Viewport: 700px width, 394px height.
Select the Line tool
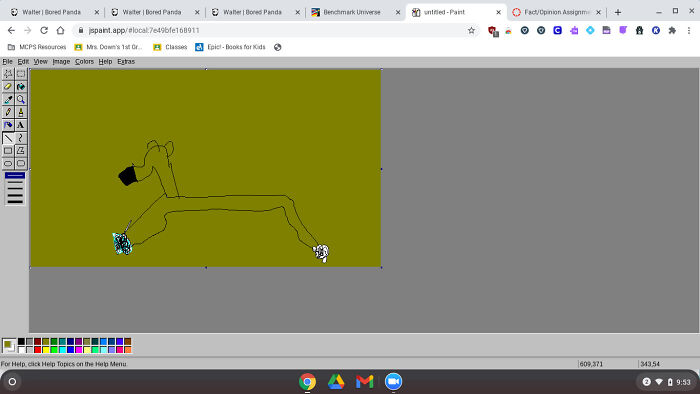click(8, 138)
